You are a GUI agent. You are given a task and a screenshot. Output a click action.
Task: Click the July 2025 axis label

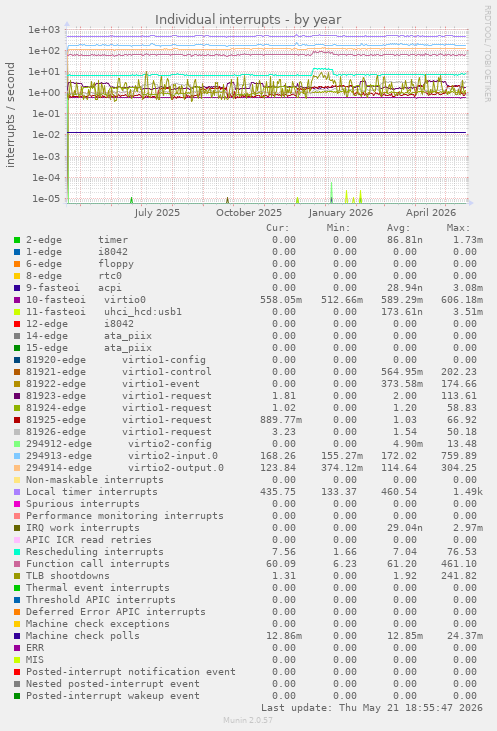tap(157, 213)
